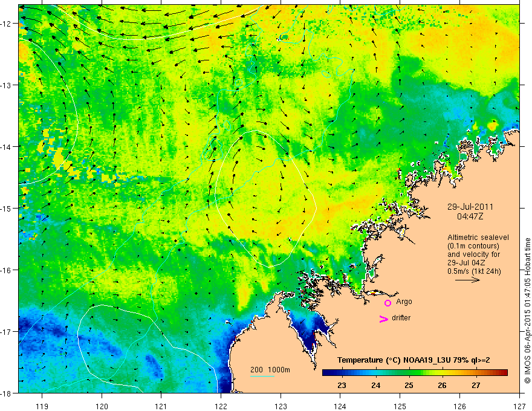Click the magenta drifter arrowhead symbol
532x411 pixels.
tap(384, 319)
